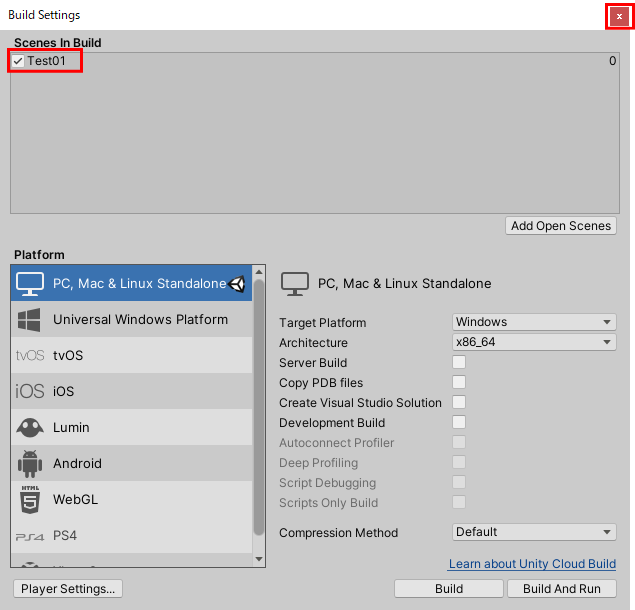Viewport: 635px width, 610px height.
Task: Select the Android platform row
Action: [x=132, y=463]
